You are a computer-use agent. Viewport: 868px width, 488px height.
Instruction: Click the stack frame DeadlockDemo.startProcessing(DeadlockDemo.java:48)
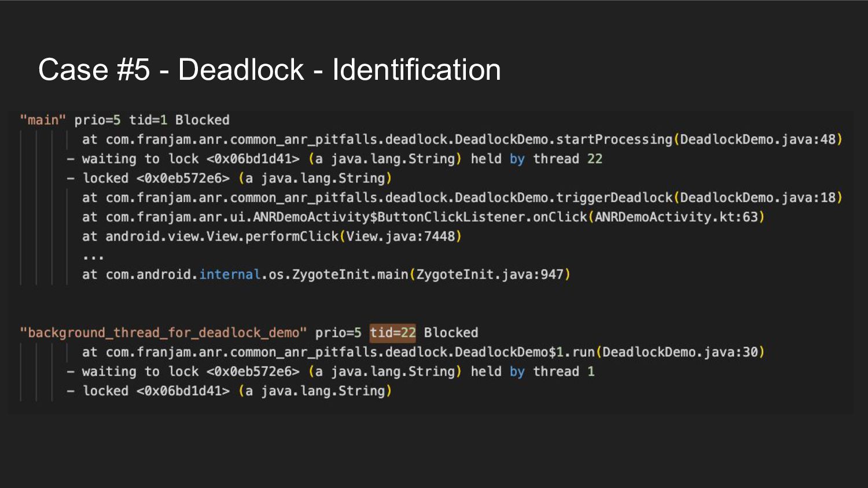(x=462, y=139)
